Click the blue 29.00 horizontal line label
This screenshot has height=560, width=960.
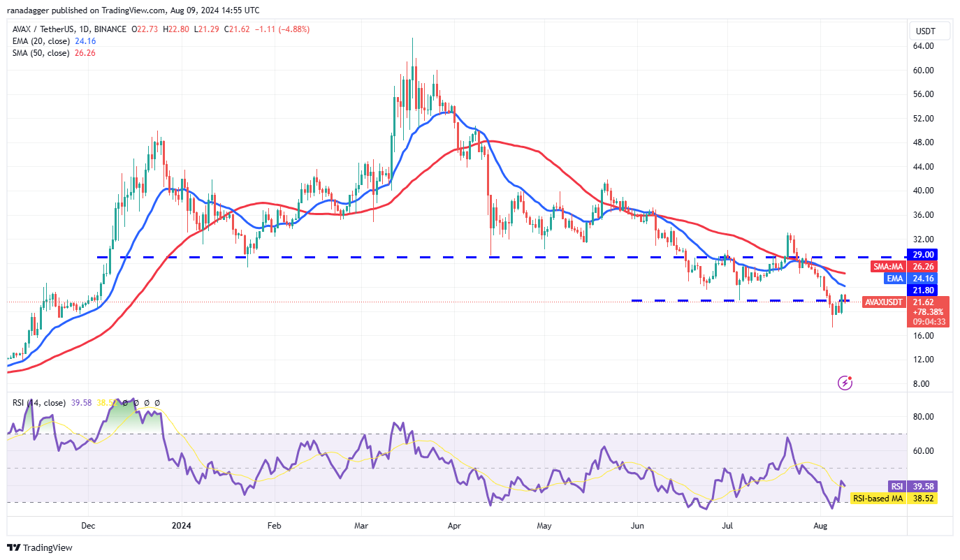[x=923, y=255]
